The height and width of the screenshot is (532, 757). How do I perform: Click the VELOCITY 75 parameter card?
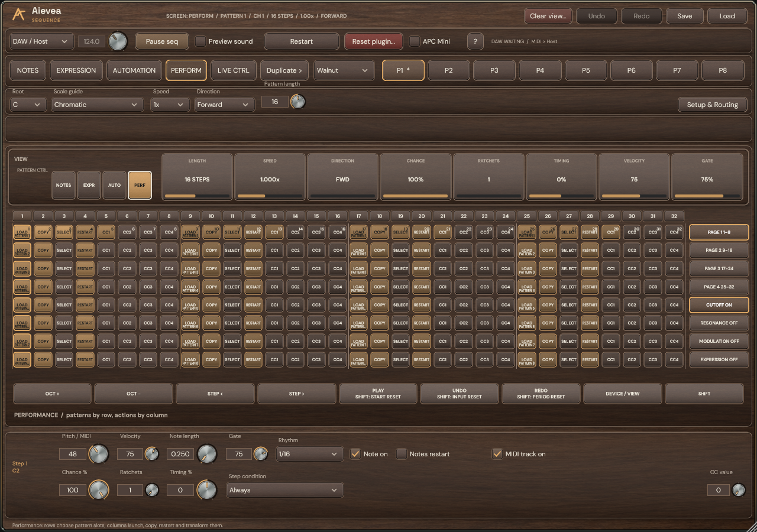[x=635, y=177]
